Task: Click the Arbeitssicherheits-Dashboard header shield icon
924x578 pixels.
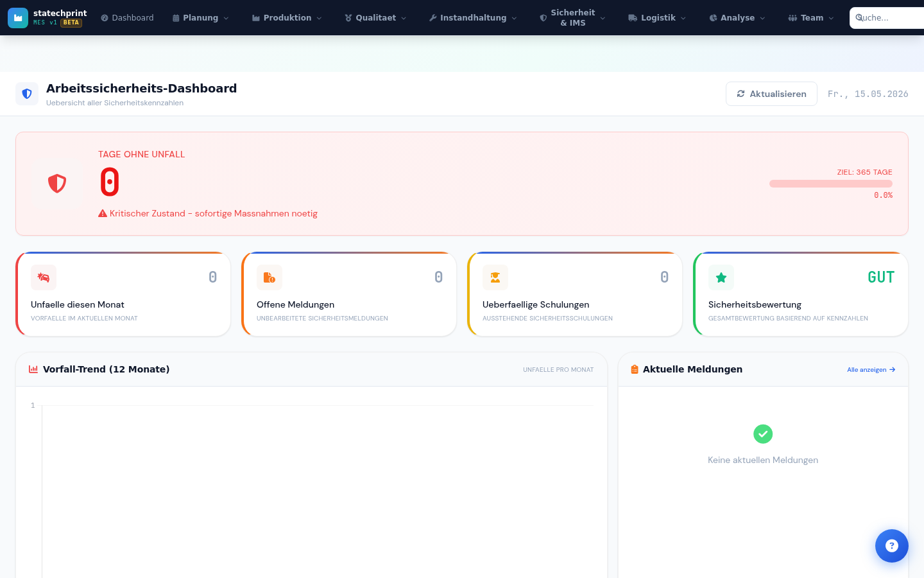Action: (27, 94)
